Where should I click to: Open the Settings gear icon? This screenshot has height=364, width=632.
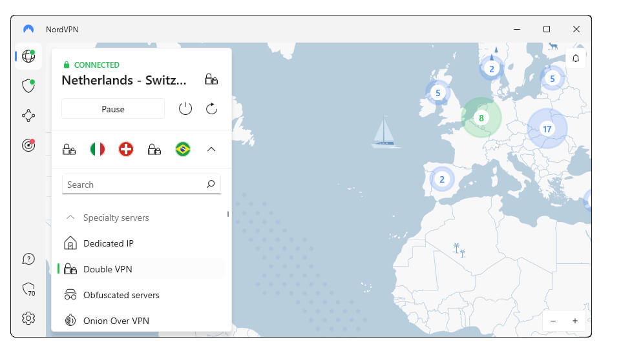[x=28, y=318]
